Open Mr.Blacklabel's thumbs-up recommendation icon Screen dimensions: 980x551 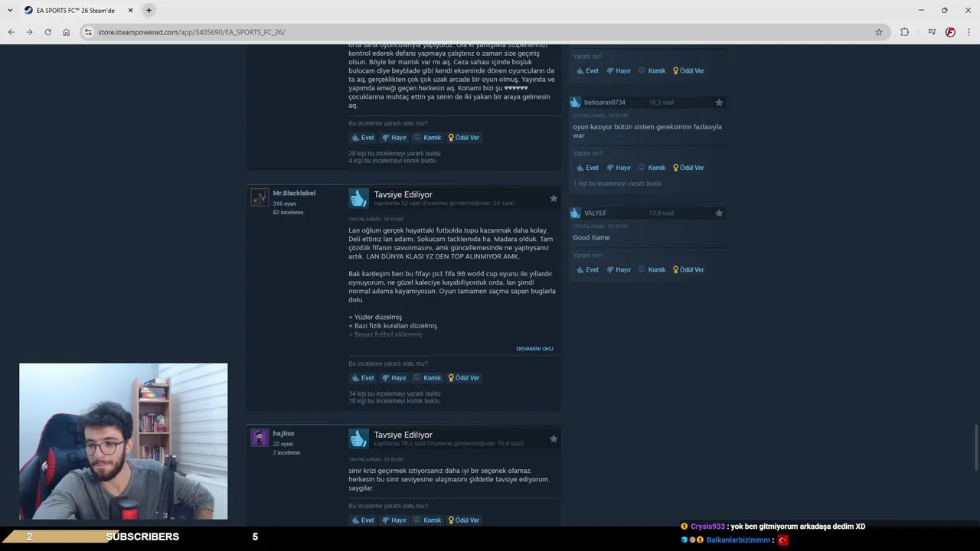tap(358, 199)
